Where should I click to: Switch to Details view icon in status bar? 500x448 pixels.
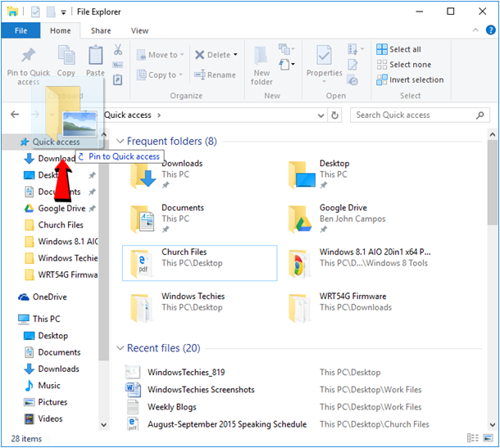click(x=473, y=438)
